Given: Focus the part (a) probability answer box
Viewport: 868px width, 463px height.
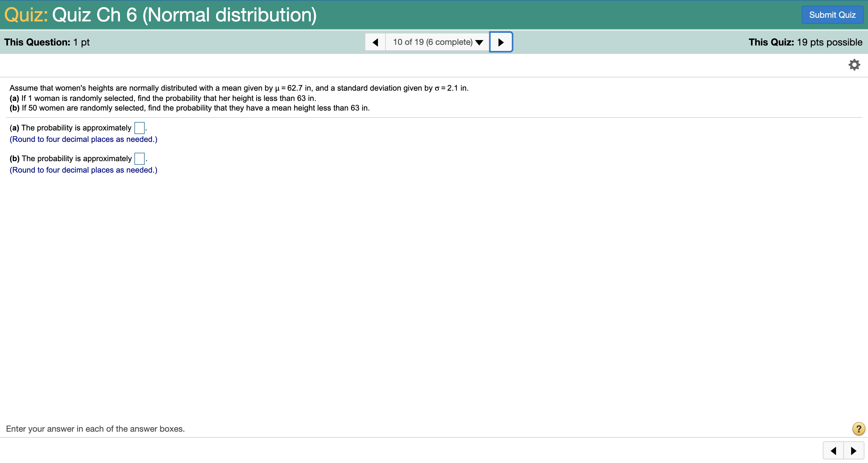Looking at the screenshot, I should click(139, 128).
